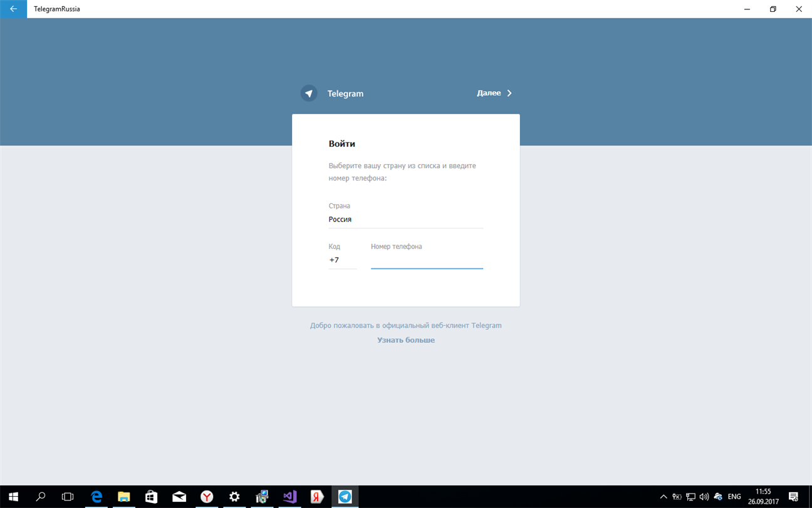Open Visual Studio from the taskbar

tap(289, 497)
